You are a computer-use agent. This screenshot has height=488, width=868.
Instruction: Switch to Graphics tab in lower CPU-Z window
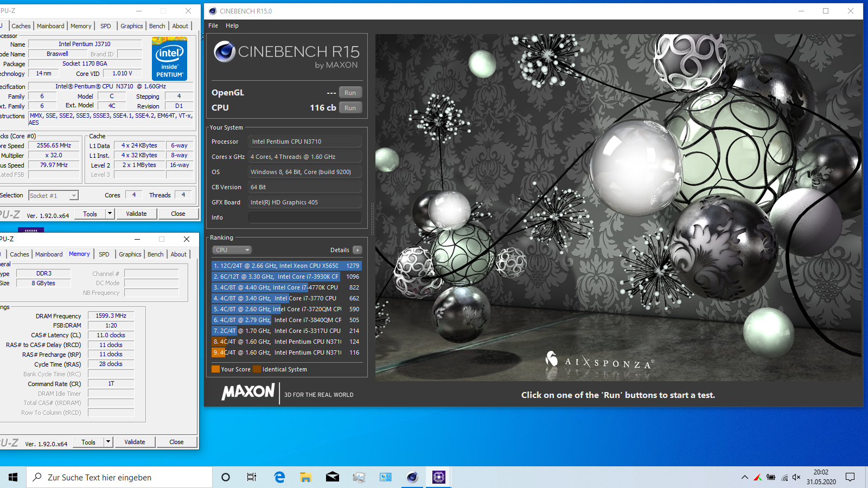tap(130, 254)
